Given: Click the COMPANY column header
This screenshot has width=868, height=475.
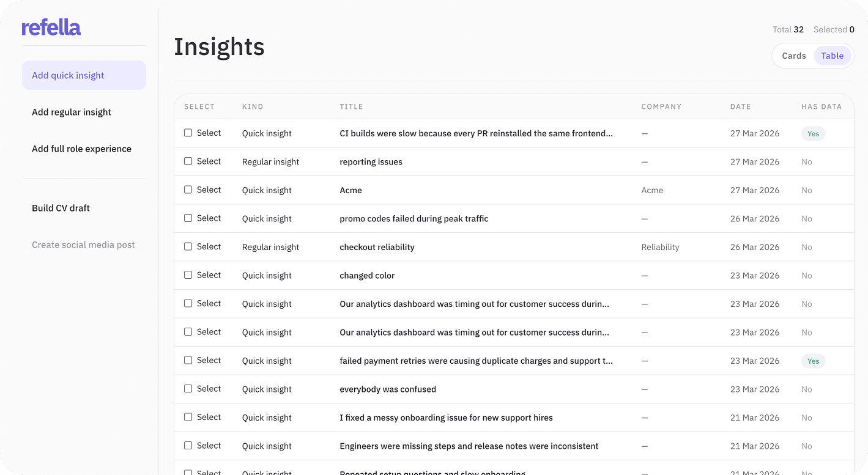Looking at the screenshot, I should click(x=661, y=106).
